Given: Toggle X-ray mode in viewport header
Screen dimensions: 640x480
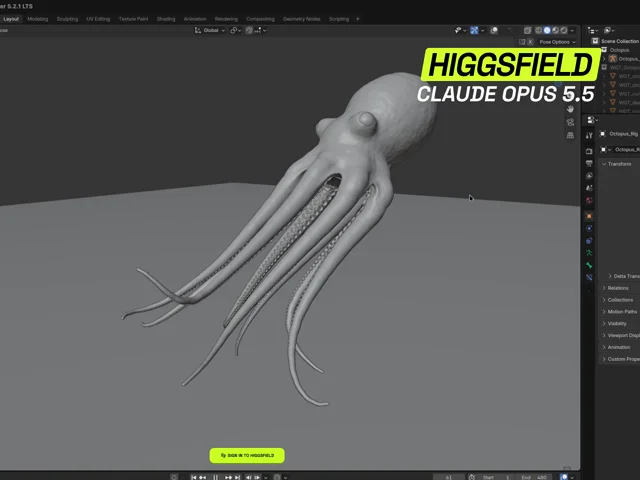Looking at the screenshot, I should (527, 30).
